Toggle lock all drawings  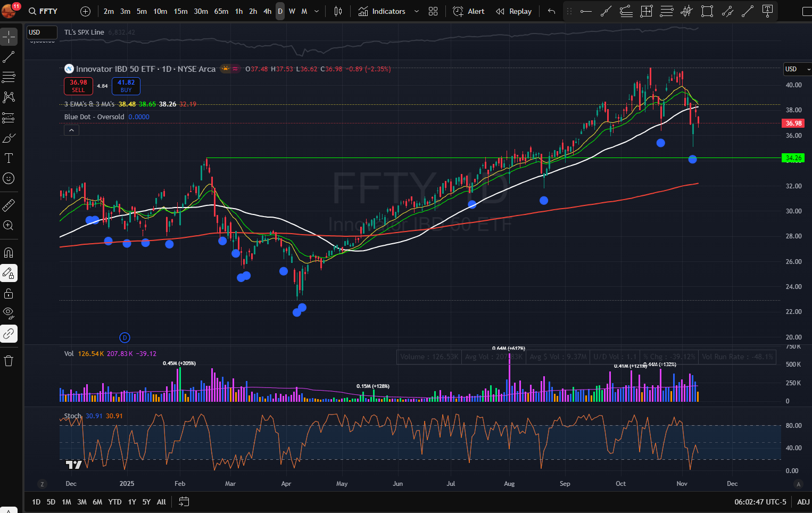click(9, 293)
